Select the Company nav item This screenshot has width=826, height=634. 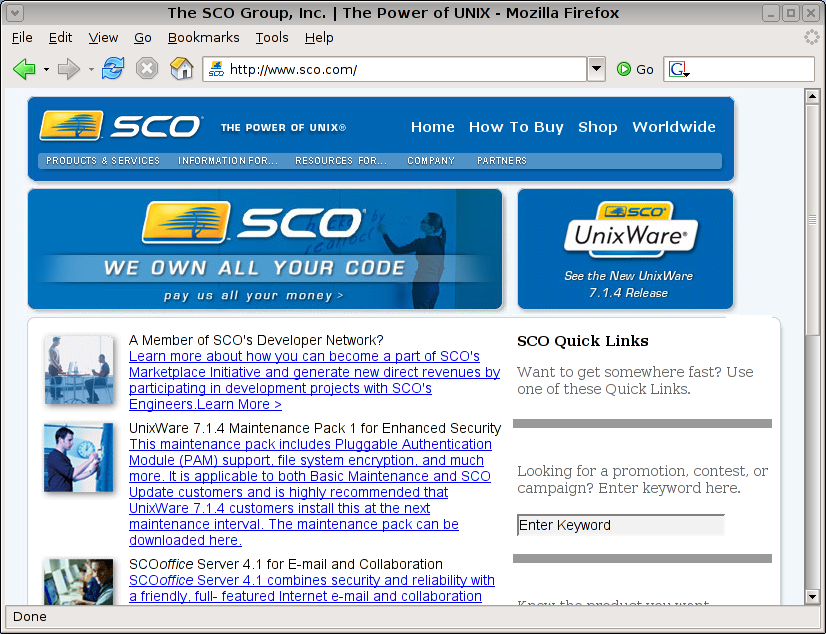[431, 161]
